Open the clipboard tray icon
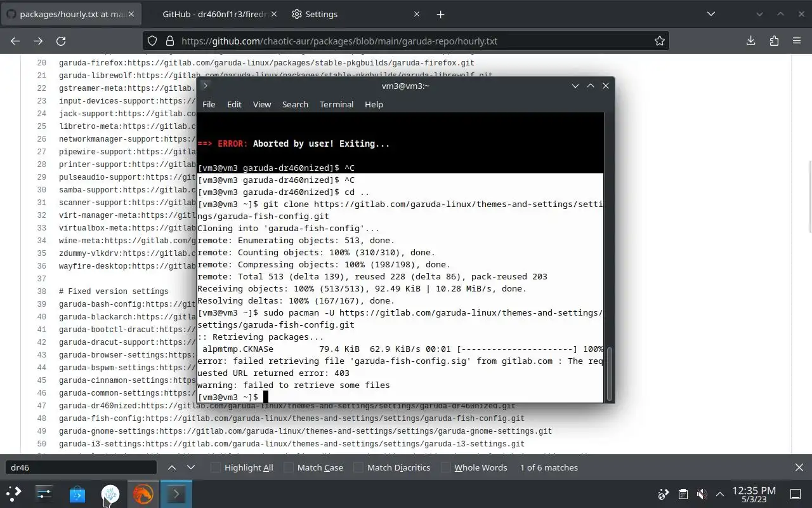 (683, 493)
